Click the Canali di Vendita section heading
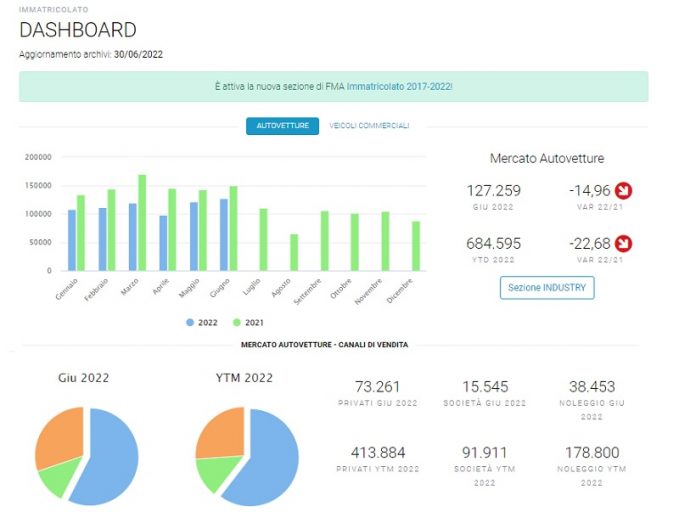679x512 pixels. click(324, 345)
